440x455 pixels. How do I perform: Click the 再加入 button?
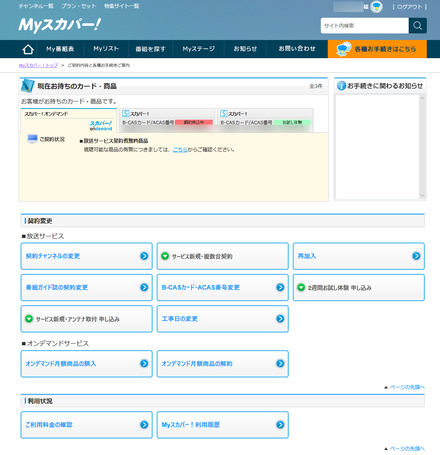[x=359, y=256]
